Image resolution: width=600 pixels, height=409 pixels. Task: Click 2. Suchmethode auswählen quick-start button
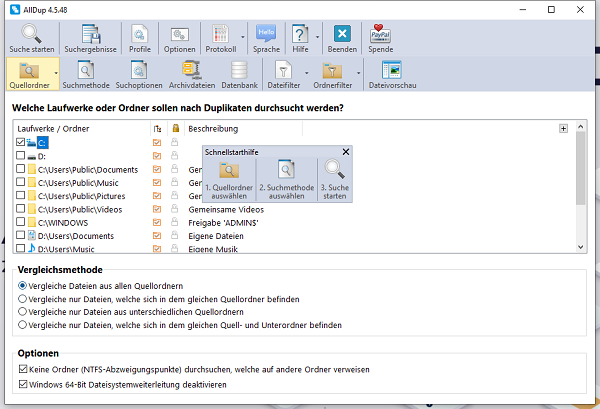tap(287, 180)
